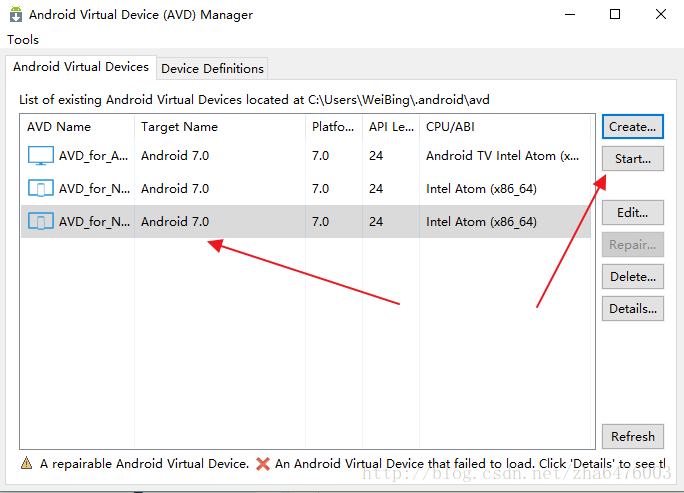Viewport: 684px width, 493px height.
Task: Switch to Device Definitions tab
Action: (212, 68)
